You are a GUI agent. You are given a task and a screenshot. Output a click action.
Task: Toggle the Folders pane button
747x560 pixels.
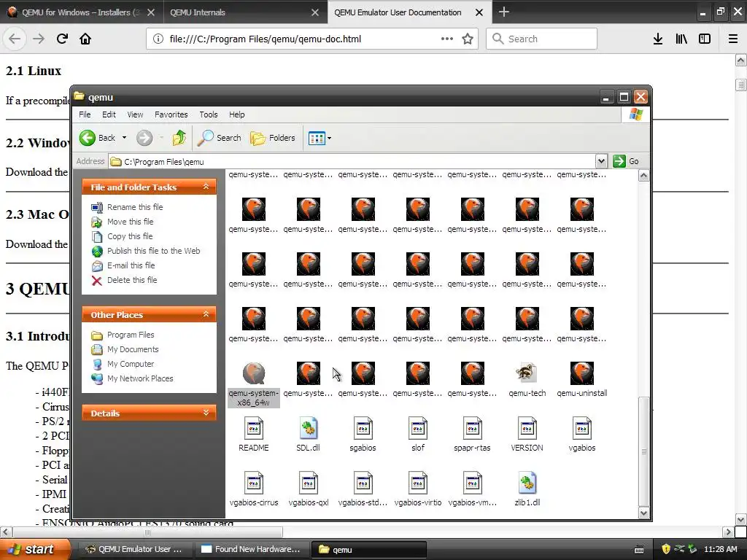[273, 138]
